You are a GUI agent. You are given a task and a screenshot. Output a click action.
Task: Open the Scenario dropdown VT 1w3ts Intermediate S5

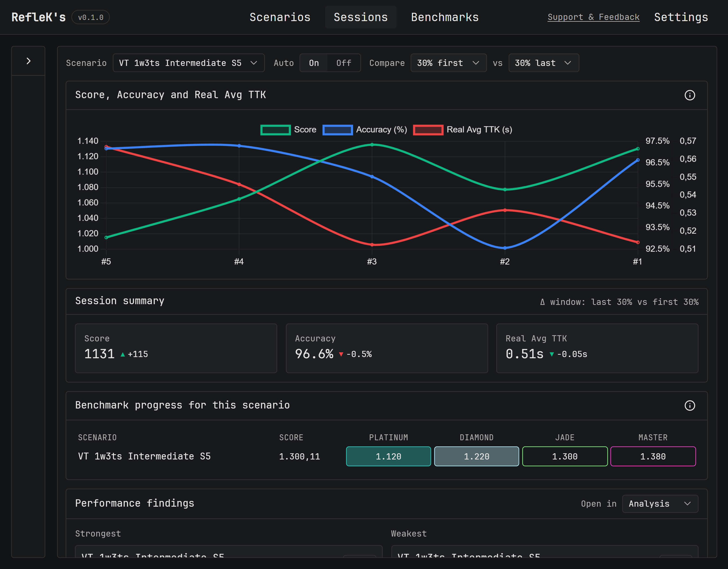tap(188, 63)
